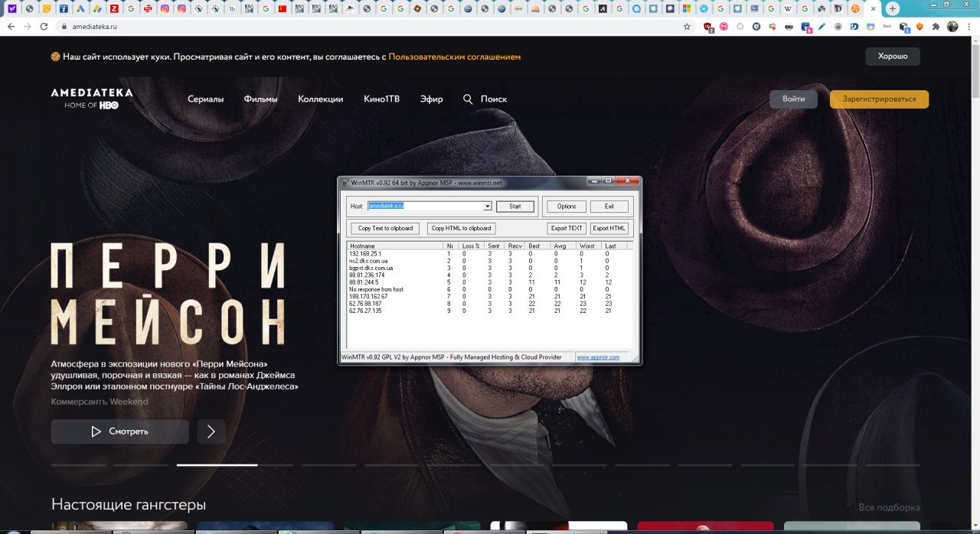
Task: Select the active third carousel indicator
Action: pos(217,464)
